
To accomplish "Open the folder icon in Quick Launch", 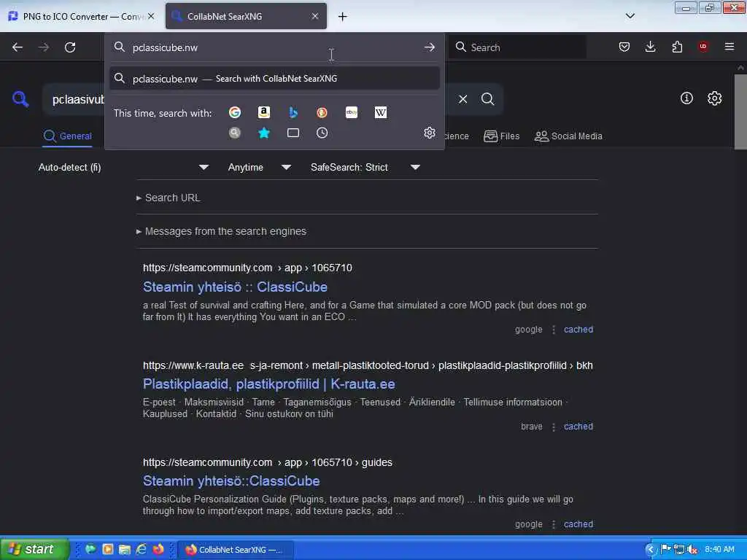I will [x=125, y=549].
